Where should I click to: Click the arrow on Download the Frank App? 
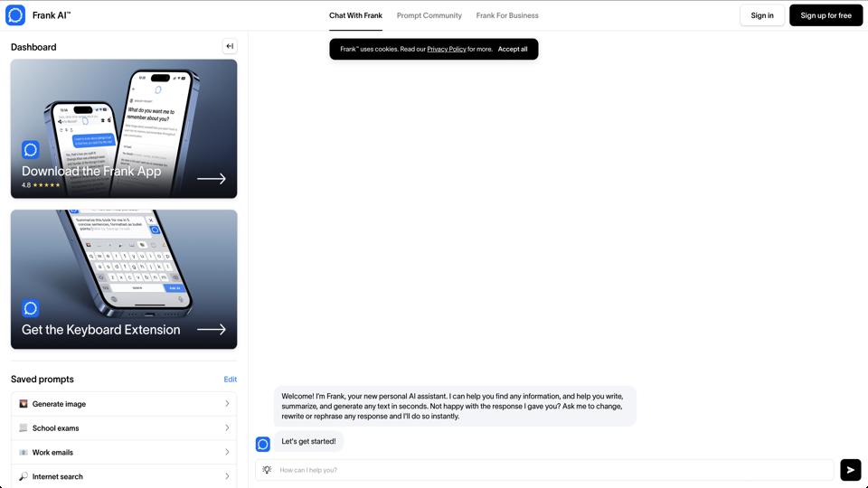[212, 179]
